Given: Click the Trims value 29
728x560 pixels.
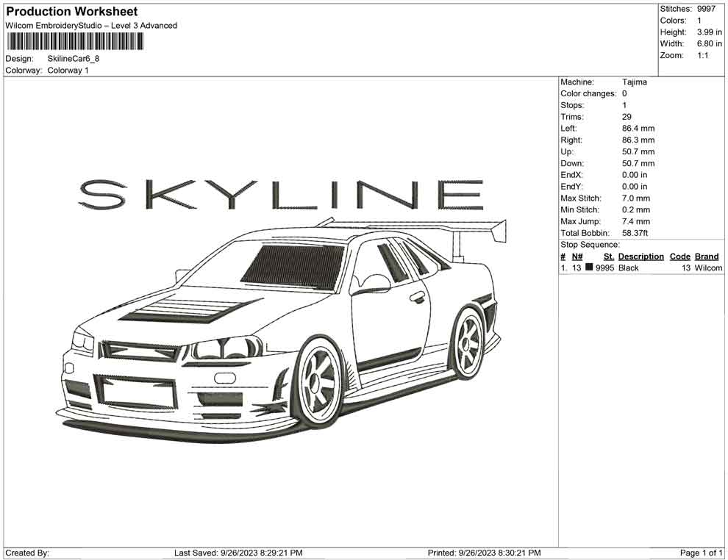Looking at the screenshot, I should pos(627,117).
